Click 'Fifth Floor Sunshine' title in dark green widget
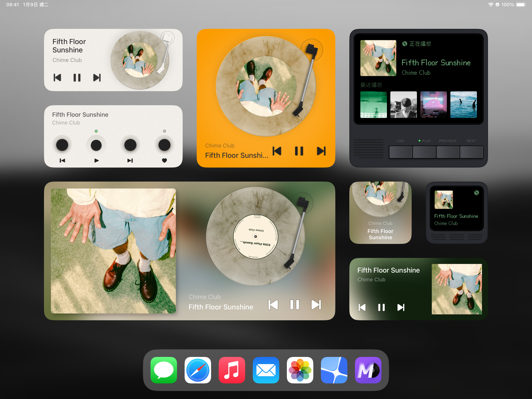 pyautogui.click(x=388, y=270)
